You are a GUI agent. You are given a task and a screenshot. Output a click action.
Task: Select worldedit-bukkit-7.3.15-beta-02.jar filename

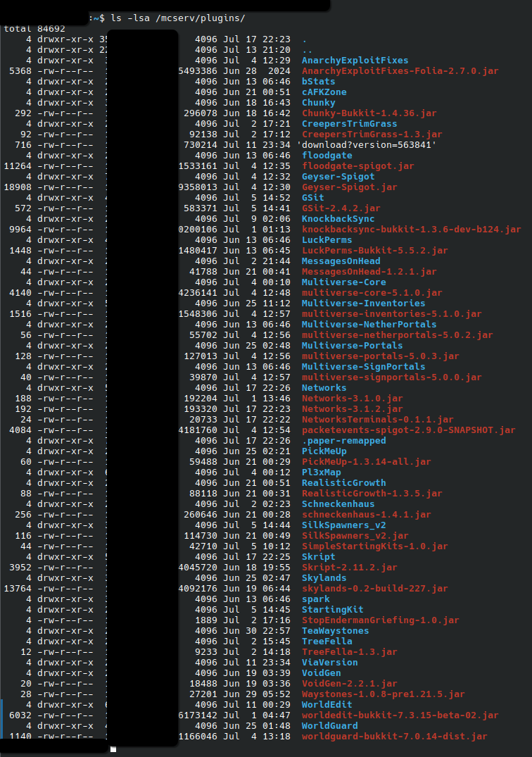point(400,715)
